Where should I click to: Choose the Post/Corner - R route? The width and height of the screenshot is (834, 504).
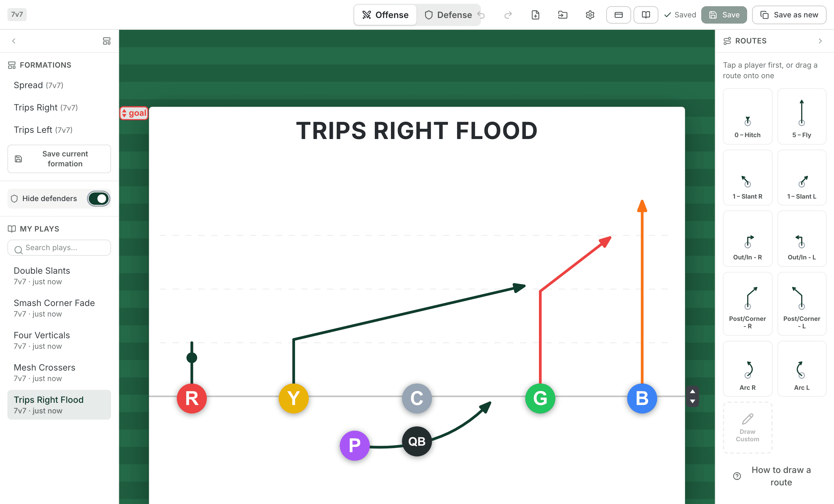coord(747,304)
